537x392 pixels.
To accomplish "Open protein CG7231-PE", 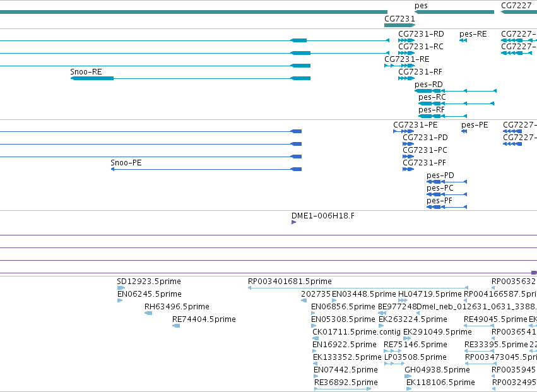I will coord(415,125).
